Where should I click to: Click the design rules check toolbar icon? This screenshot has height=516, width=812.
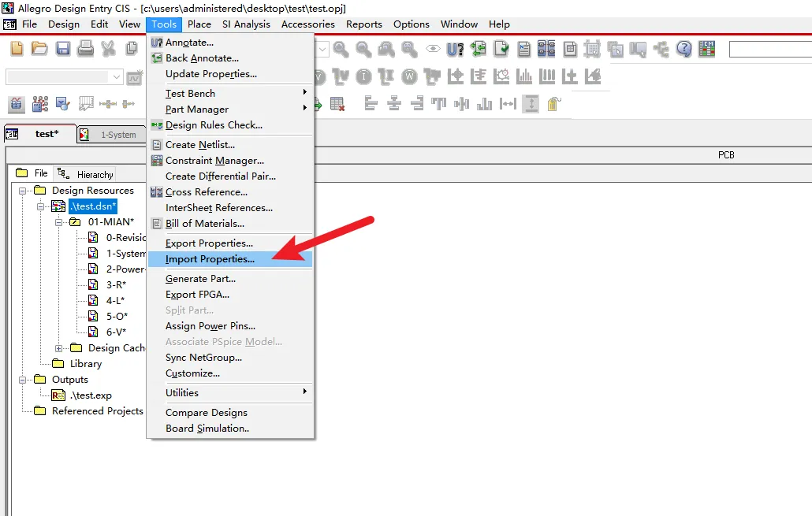point(501,49)
